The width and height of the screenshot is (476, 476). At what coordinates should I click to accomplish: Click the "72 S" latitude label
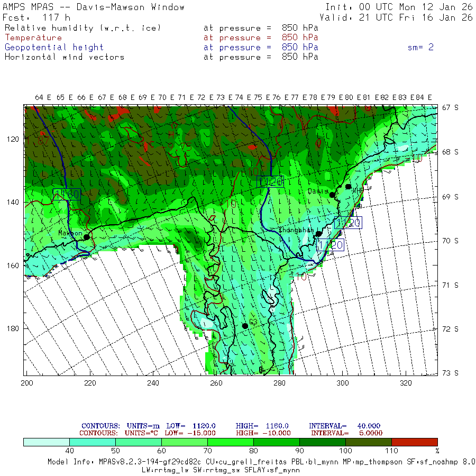(451, 329)
